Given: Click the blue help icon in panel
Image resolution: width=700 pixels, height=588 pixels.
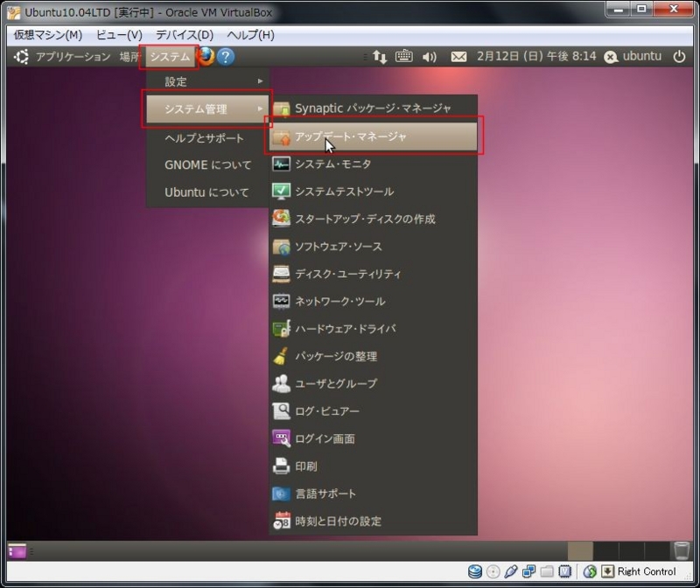Looking at the screenshot, I should 226,57.
